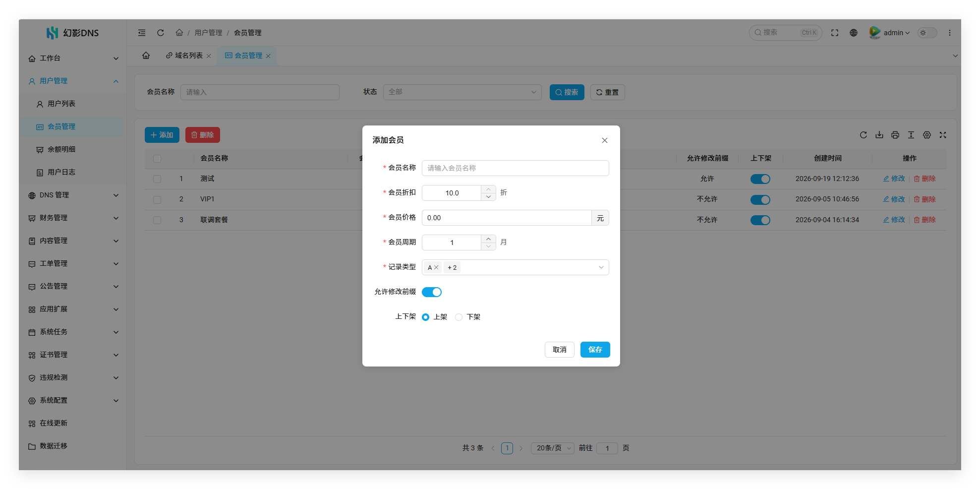Click the page refresh icon in header

pos(161,33)
